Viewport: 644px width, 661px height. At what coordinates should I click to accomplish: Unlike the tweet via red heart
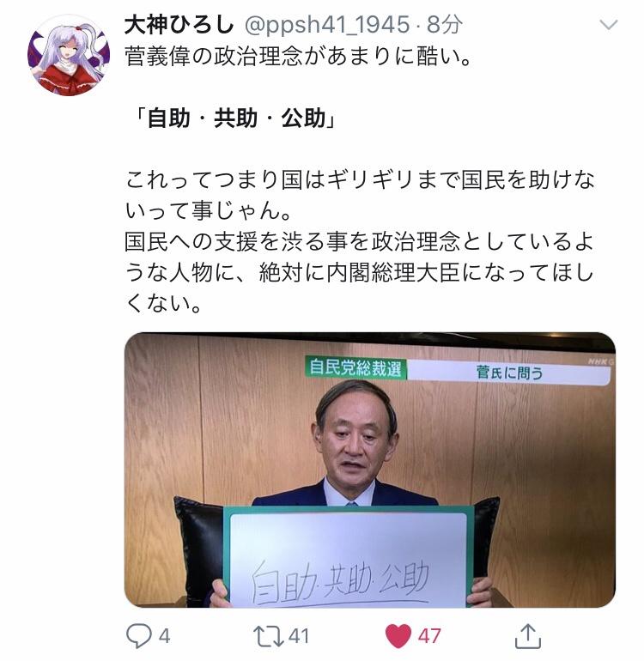tap(398, 636)
